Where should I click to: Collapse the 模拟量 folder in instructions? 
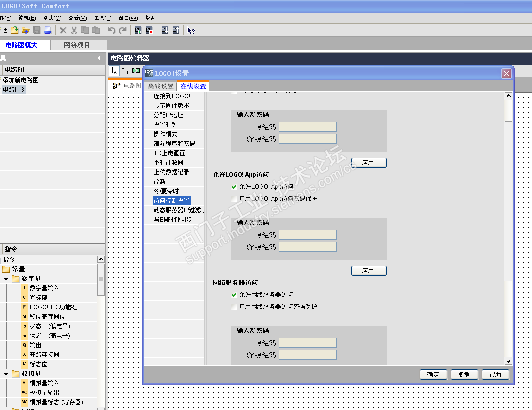pyautogui.click(x=6, y=374)
